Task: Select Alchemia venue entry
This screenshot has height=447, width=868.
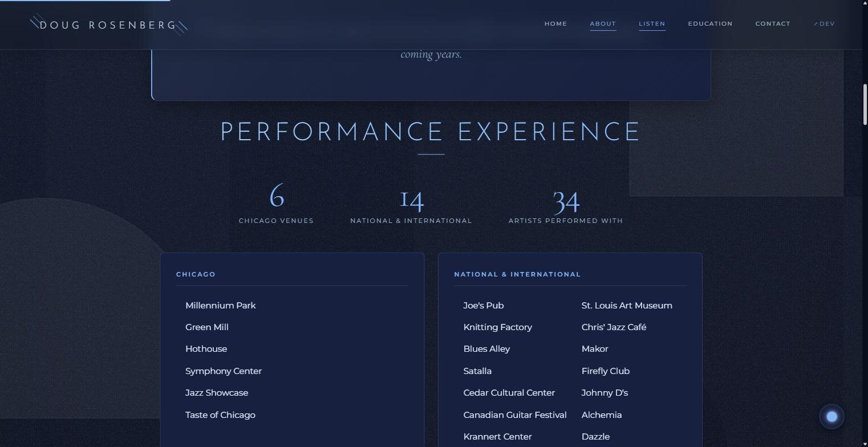Action: coord(602,415)
